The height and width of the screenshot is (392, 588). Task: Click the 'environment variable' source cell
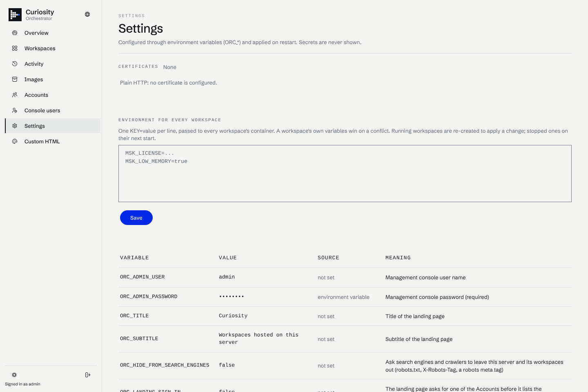(343, 297)
